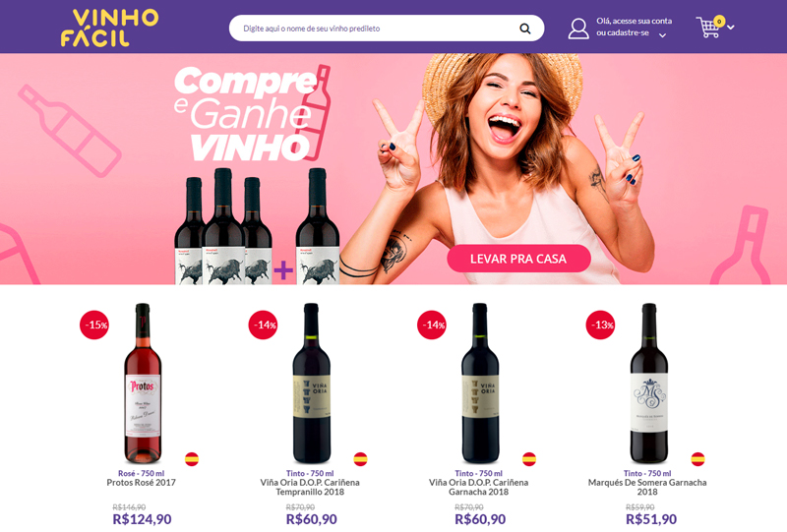This screenshot has width=787, height=532.
Task: Click the Vinho Fácil logo
Action: tap(109, 28)
